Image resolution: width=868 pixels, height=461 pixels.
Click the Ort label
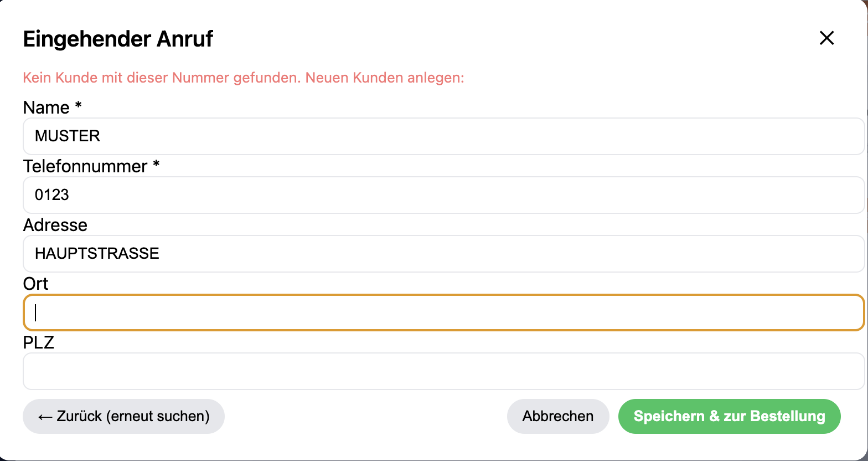click(35, 284)
